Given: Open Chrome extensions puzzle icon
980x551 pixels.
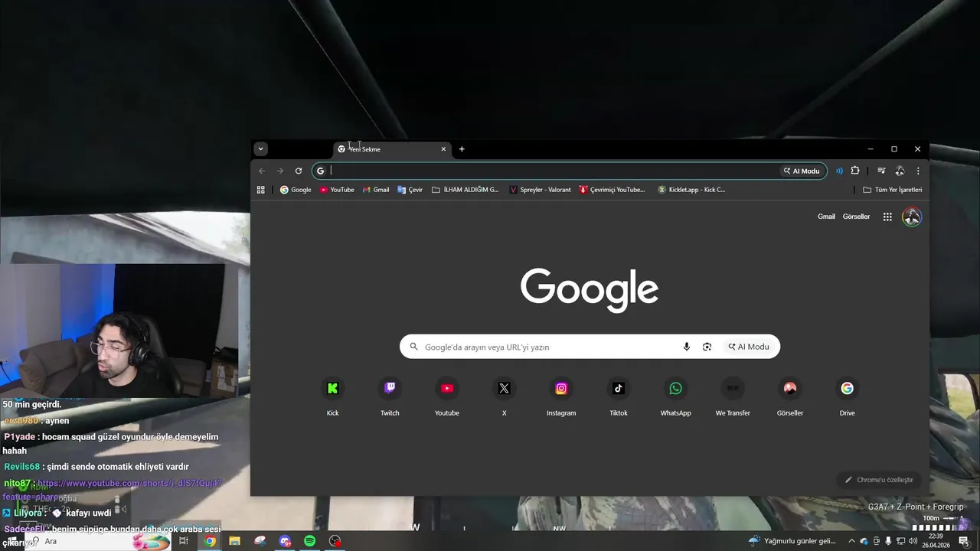Looking at the screenshot, I should pyautogui.click(x=855, y=171).
